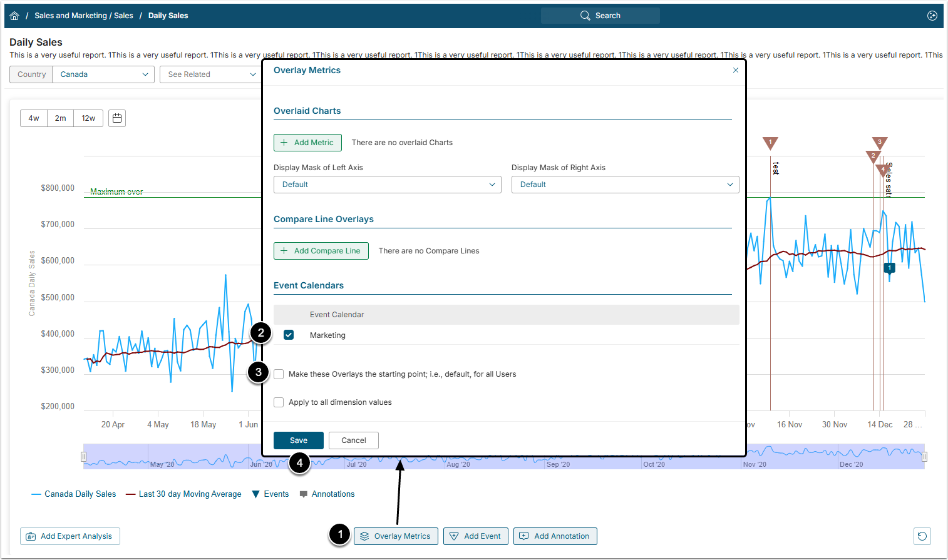
Task: Save the overlay metrics settings
Action: click(x=299, y=440)
